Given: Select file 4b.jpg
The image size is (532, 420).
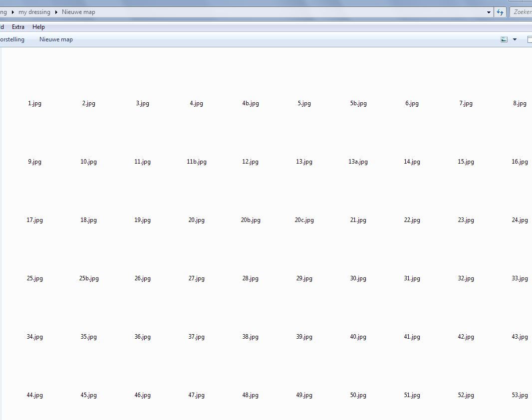Looking at the screenshot, I should [x=251, y=103].
